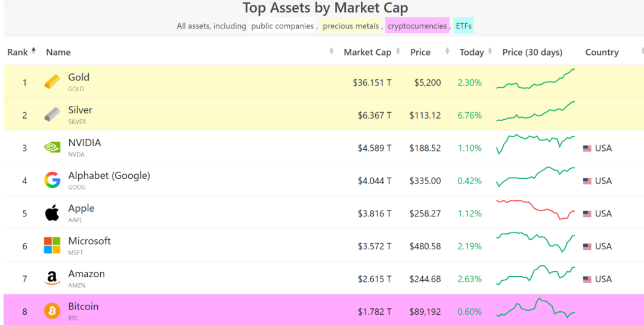Select the cryptocurrencies filter tag
The width and height of the screenshot is (644, 325).
[417, 26]
